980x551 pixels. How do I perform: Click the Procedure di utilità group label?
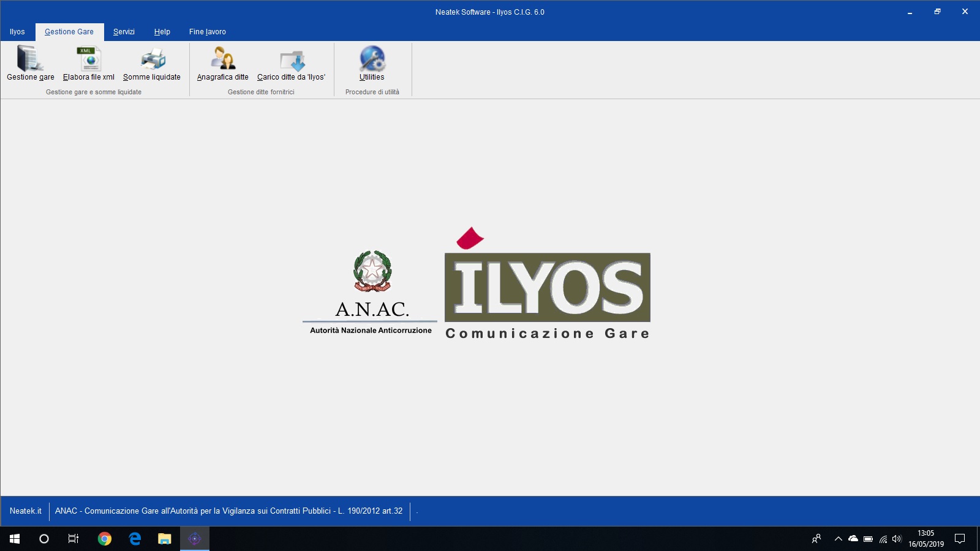(372, 92)
